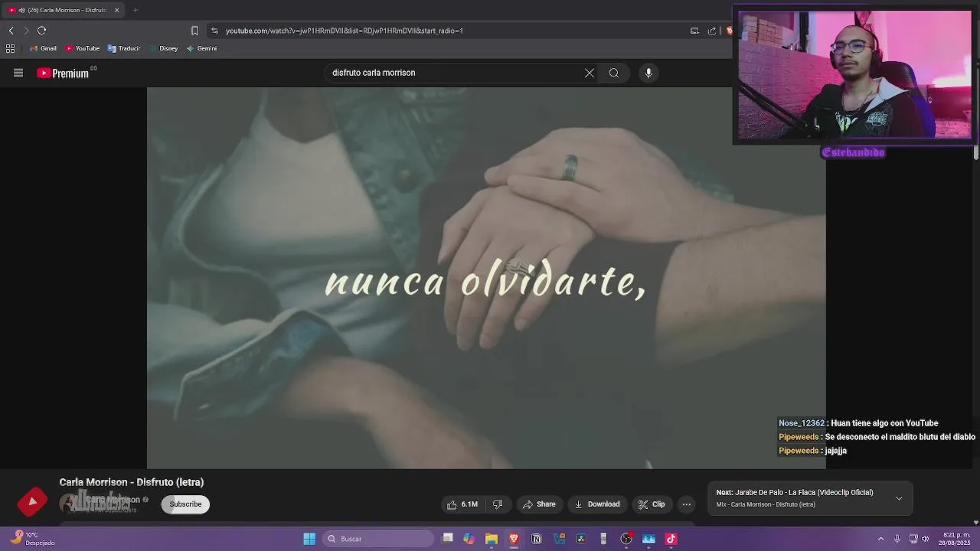The width and height of the screenshot is (980, 551).
Task: Download the video
Action: [597, 504]
